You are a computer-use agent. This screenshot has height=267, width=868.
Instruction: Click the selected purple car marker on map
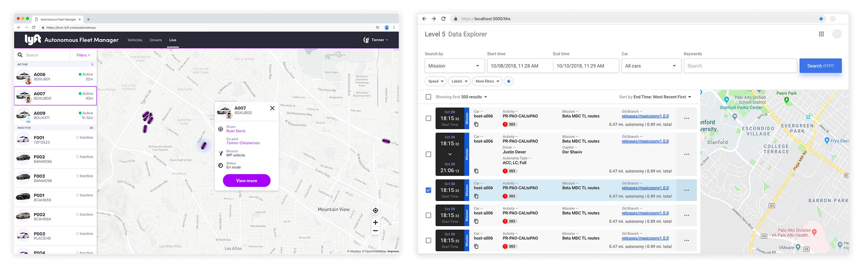(x=204, y=146)
